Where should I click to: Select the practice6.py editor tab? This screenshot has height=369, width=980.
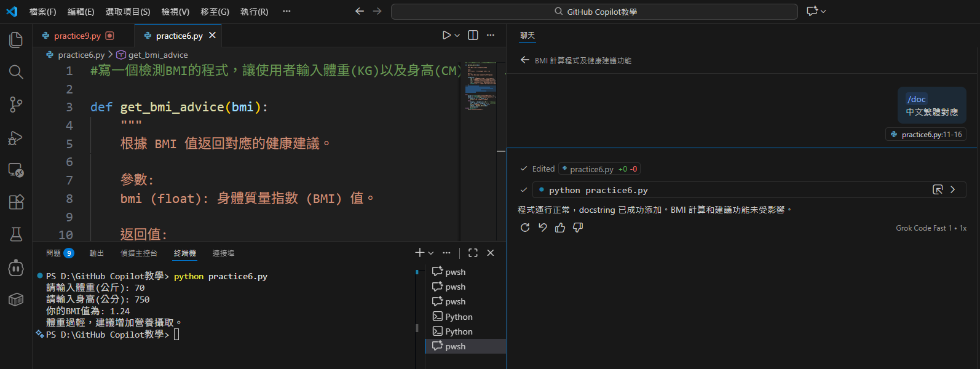[179, 36]
